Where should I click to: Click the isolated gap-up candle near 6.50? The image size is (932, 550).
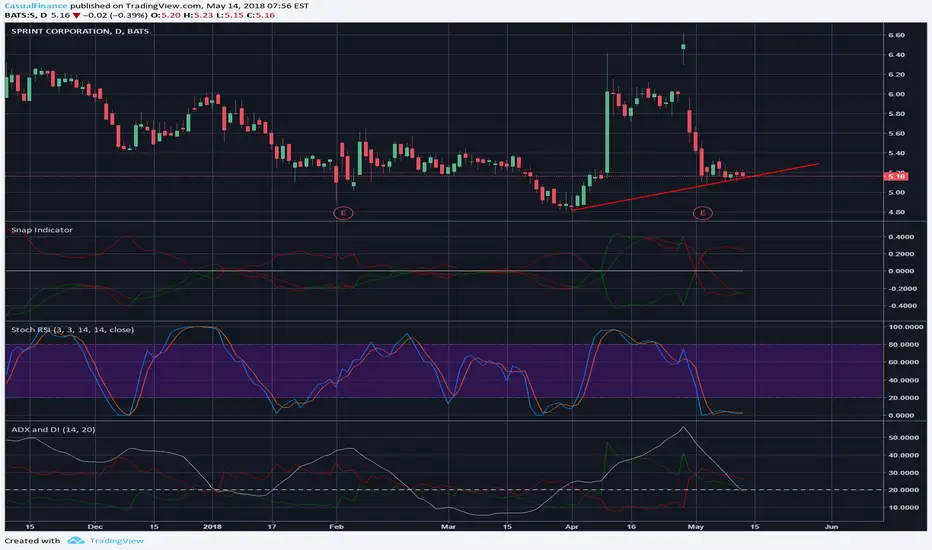tap(683, 46)
